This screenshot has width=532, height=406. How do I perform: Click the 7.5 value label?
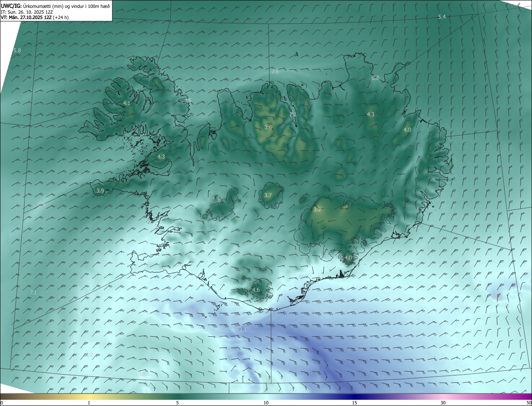[x=188, y=101]
